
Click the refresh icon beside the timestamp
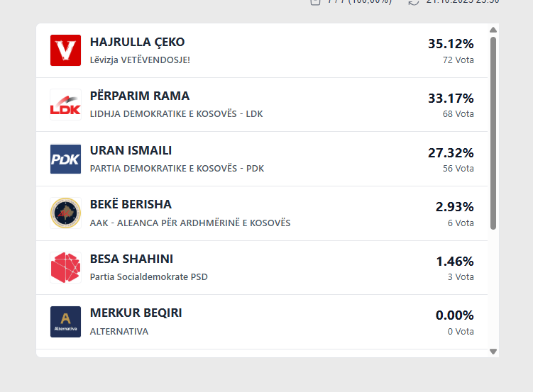(x=414, y=2)
